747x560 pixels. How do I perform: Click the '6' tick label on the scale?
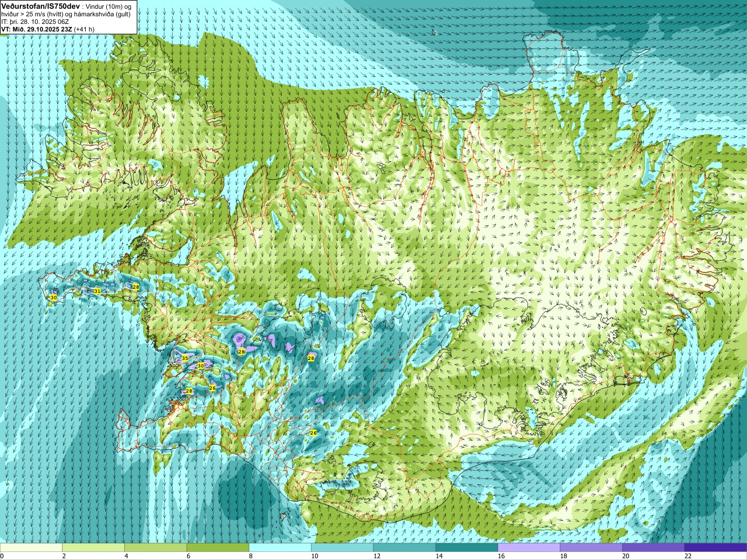point(189,556)
